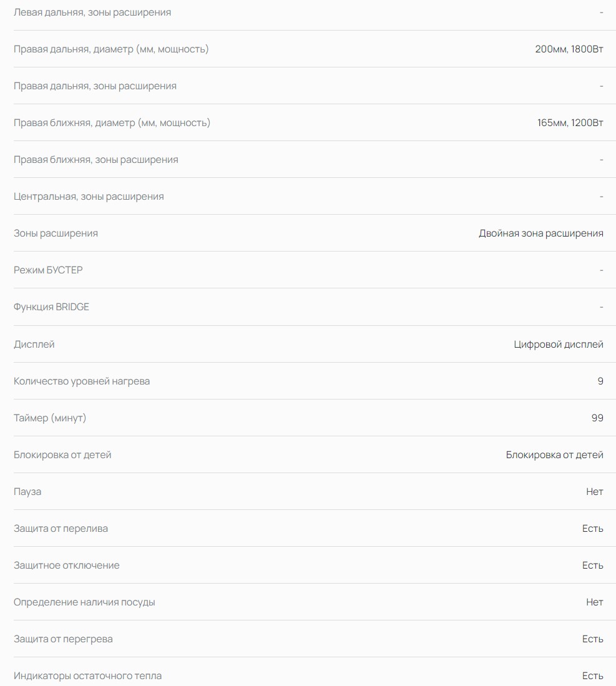The width and height of the screenshot is (616, 686).
Task: Click 'Индикаторы остаточного тепла' label
Action: click(x=87, y=675)
